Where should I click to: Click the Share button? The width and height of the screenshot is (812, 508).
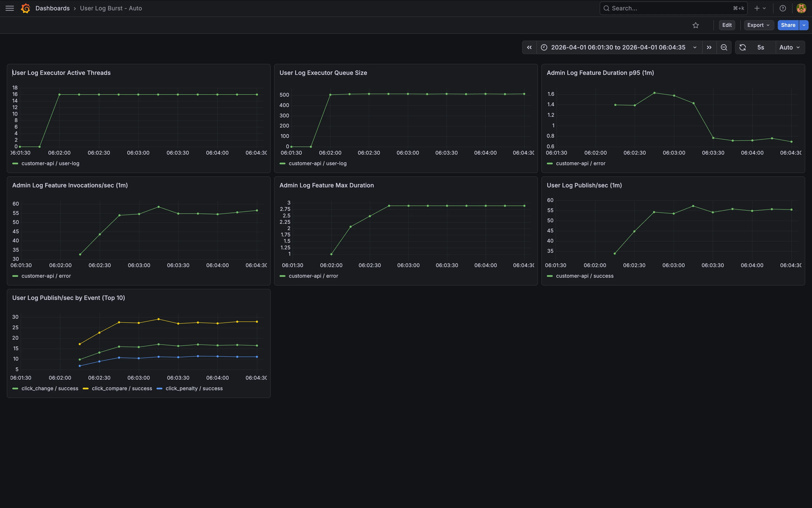(788, 25)
